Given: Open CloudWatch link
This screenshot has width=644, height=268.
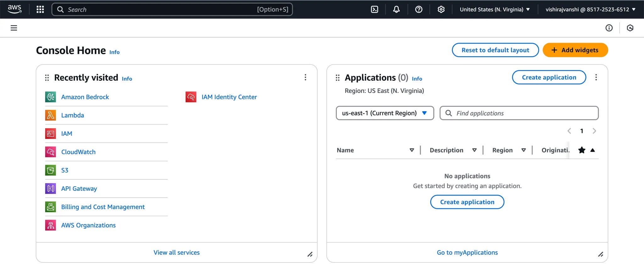Looking at the screenshot, I should pyautogui.click(x=78, y=152).
